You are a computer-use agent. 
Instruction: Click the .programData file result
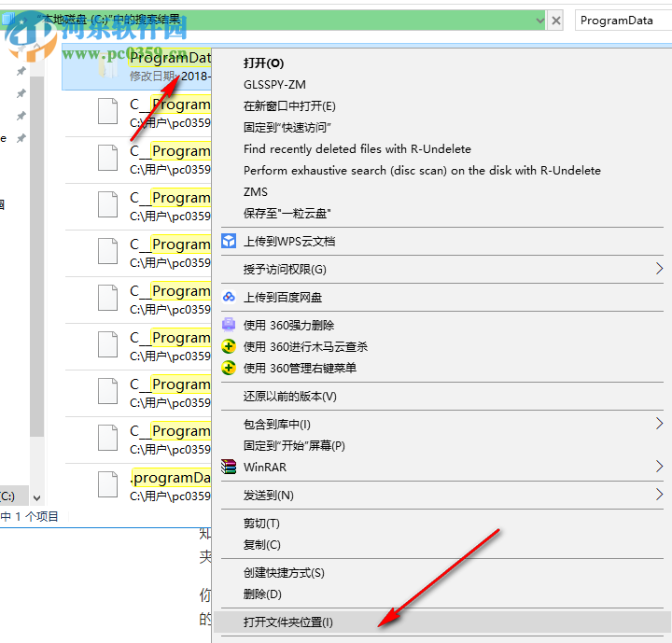(138, 486)
